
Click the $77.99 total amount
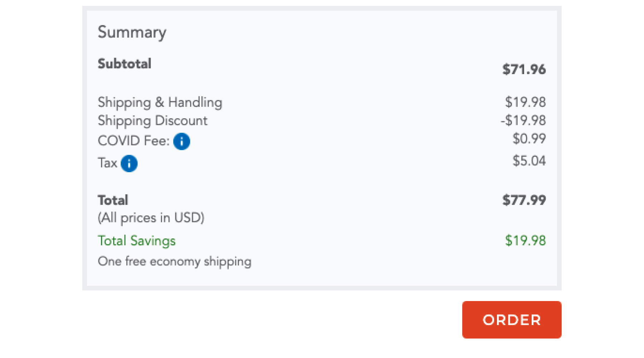point(524,200)
